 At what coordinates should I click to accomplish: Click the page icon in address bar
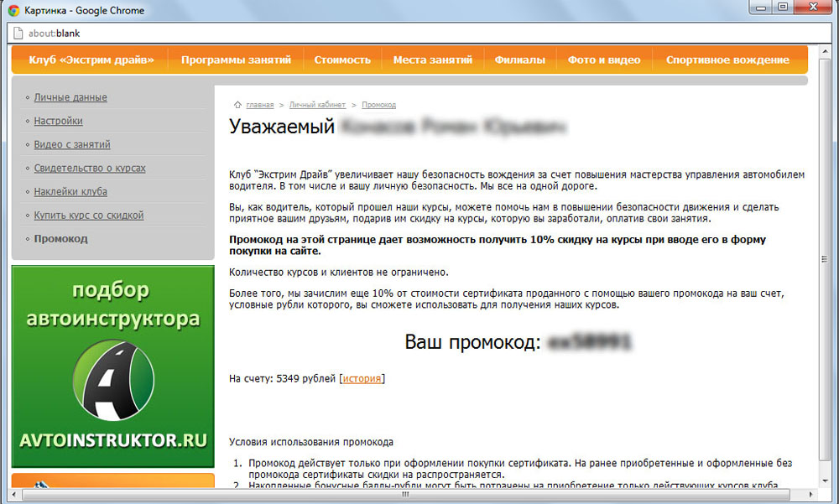point(18,34)
